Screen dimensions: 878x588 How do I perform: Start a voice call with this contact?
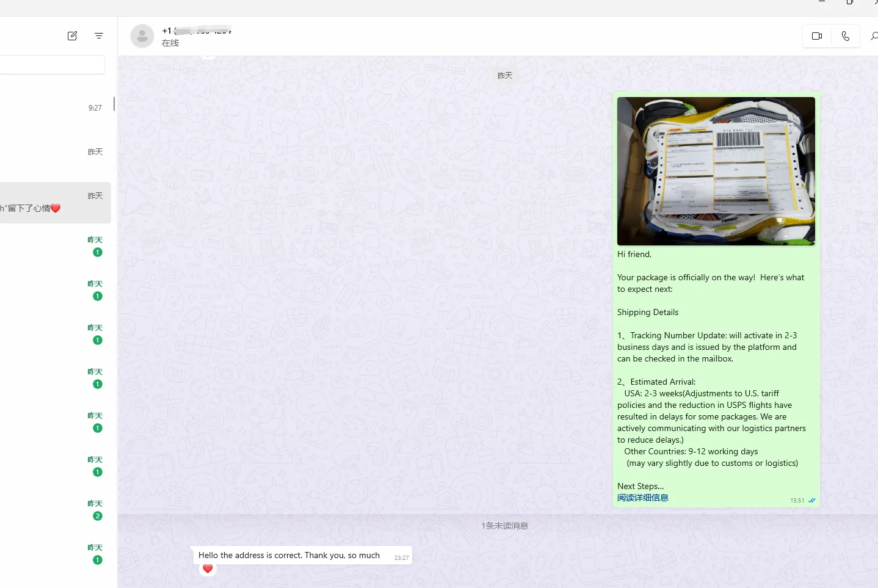tap(846, 36)
